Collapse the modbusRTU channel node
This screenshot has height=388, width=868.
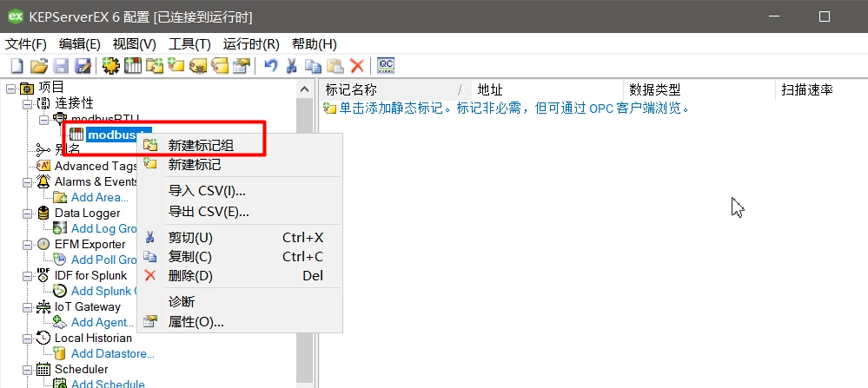click(x=43, y=119)
